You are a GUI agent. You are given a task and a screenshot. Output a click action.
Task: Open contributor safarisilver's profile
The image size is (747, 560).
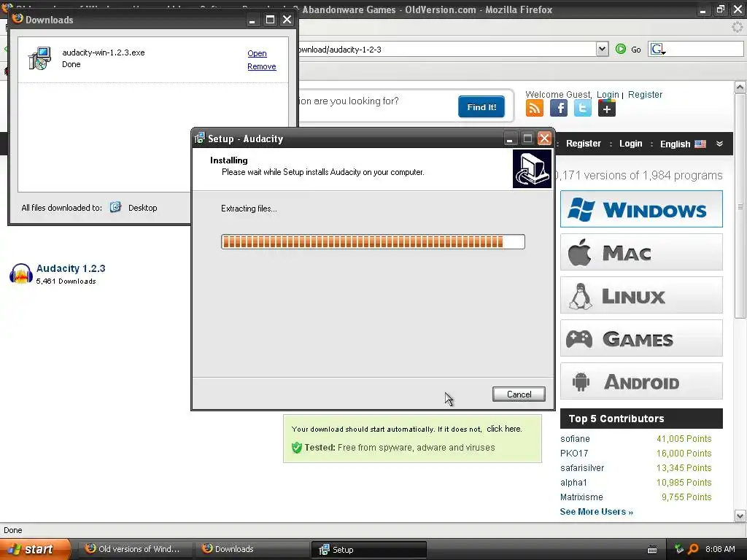pyautogui.click(x=582, y=468)
